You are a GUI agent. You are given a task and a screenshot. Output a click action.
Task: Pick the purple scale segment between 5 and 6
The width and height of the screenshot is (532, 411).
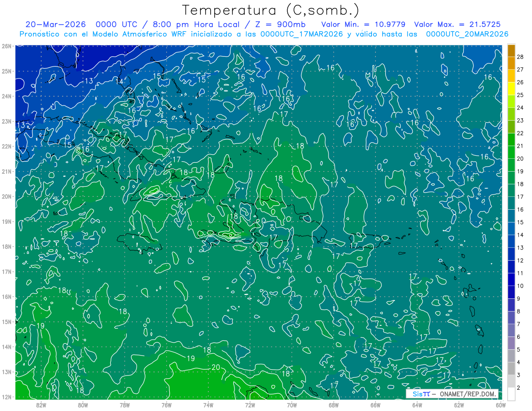pos(511,343)
